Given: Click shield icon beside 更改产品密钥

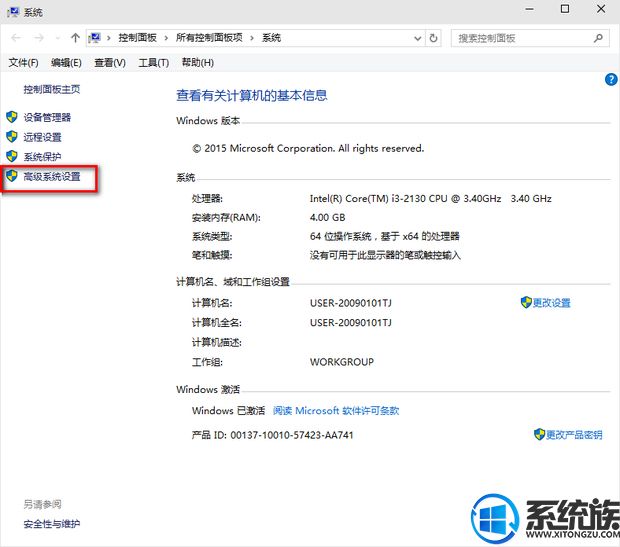Looking at the screenshot, I should coord(539,434).
